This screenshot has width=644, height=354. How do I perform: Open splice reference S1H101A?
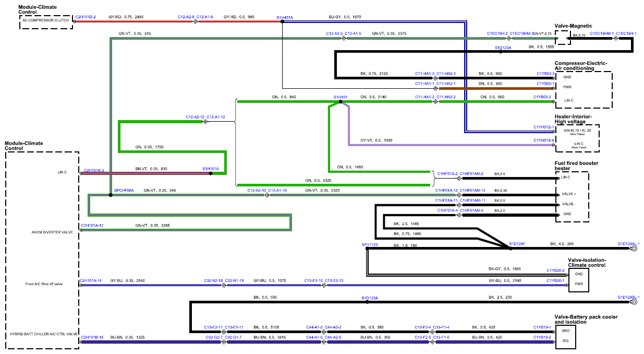pos(211,169)
